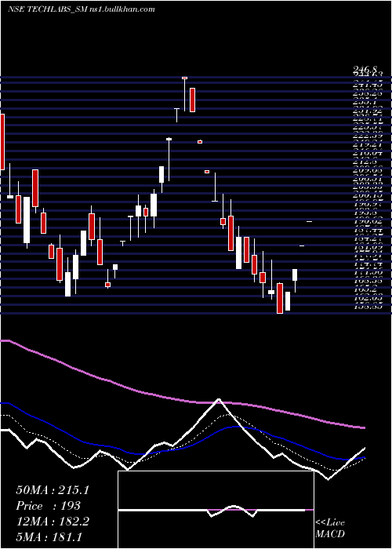The width and height of the screenshot is (392, 549).
Task: Select the Price : 193 reading
Action: tap(49, 506)
